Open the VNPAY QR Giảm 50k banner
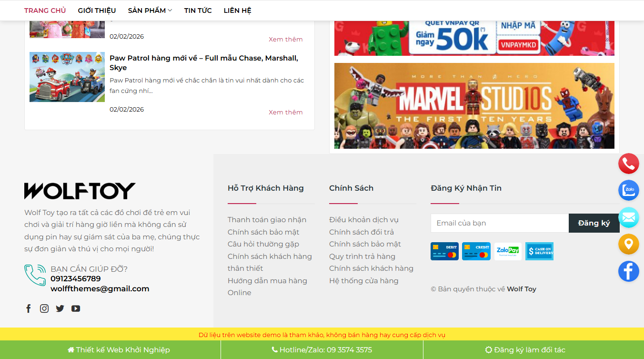 474,38
